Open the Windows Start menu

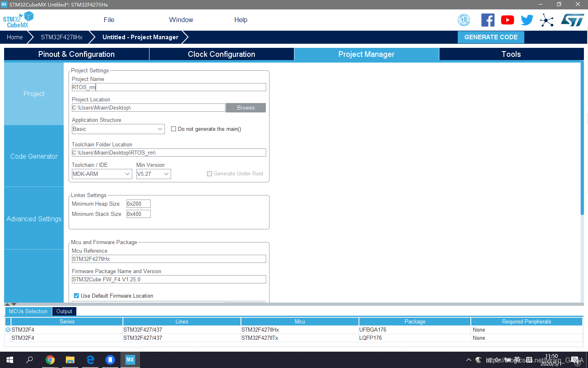pos(10,360)
